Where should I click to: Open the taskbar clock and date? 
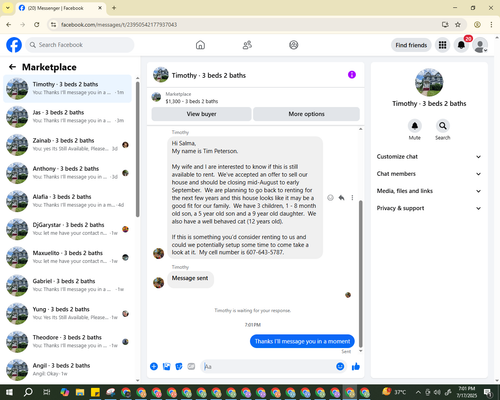click(467, 392)
